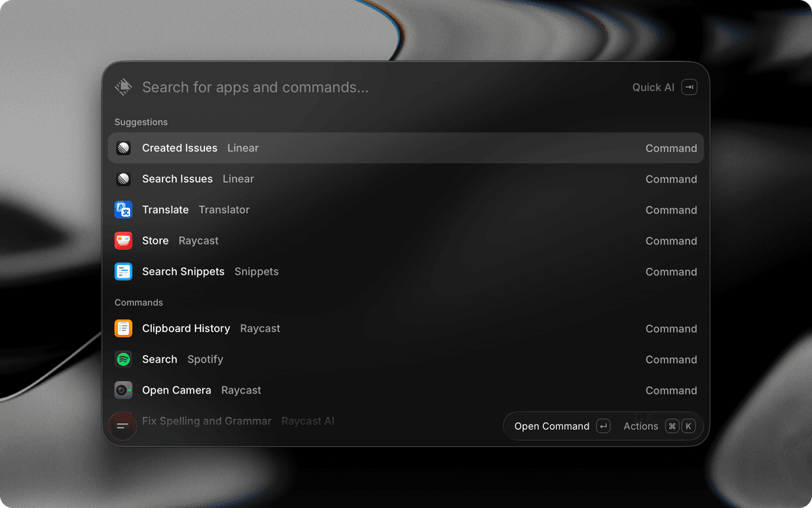The image size is (812, 508).
Task: Click Raycast label beside Store
Action: click(x=198, y=241)
